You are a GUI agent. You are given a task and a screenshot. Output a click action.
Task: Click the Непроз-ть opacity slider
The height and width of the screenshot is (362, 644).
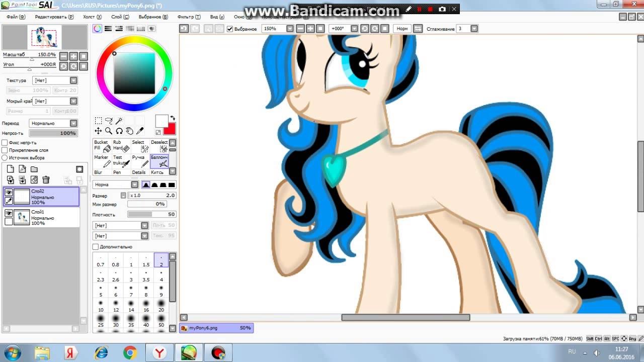tap(53, 133)
